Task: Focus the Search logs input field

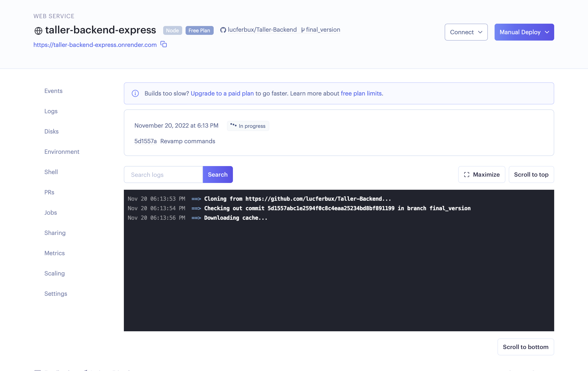Action: pyautogui.click(x=163, y=175)
